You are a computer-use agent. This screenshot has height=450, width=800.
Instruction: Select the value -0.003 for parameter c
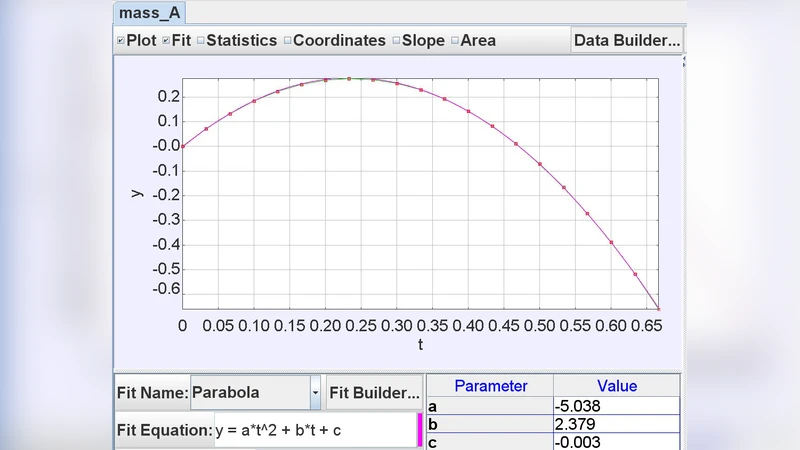(x=616, y=442)
